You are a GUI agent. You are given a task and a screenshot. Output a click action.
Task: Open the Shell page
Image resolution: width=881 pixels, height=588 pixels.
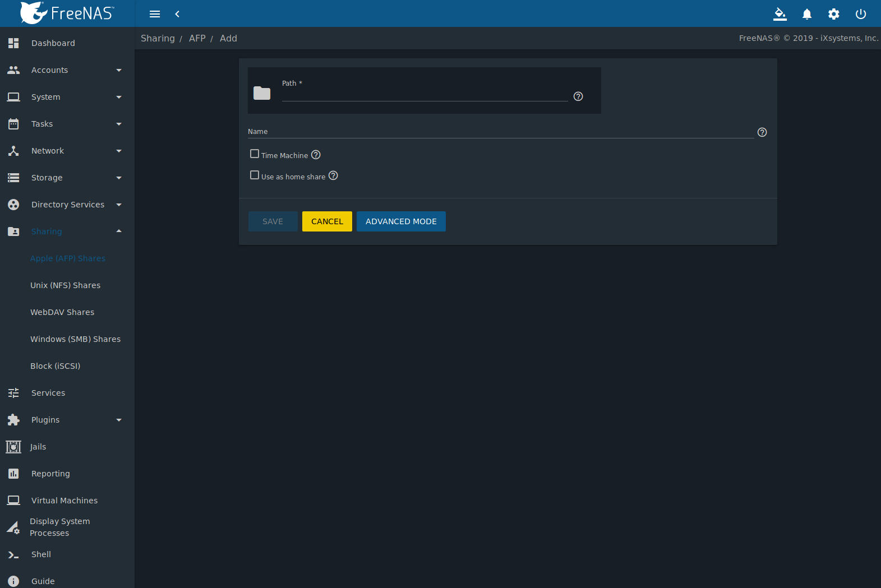(x=41, y=554)
